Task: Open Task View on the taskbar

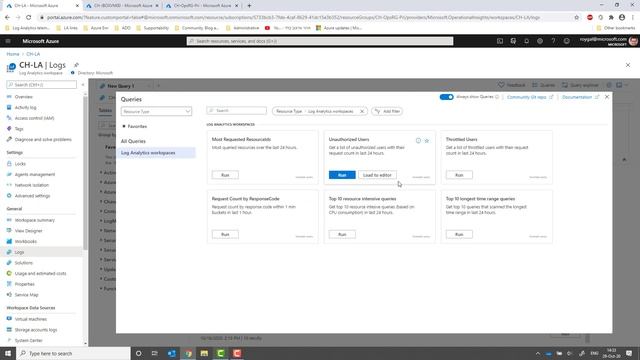Action: pos(155,353)
